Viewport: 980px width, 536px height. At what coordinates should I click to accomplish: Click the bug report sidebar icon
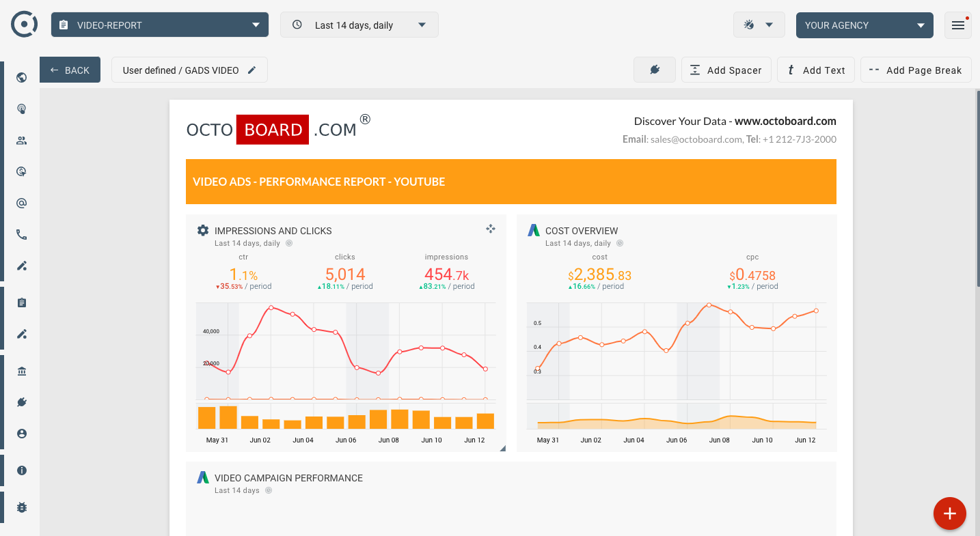coord(22,508)
